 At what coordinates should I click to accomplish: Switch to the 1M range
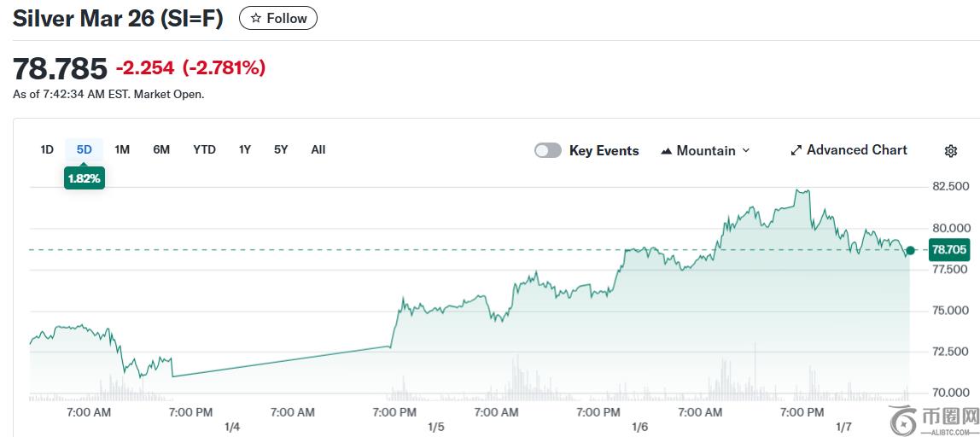pyautogui.click(x=122, y=150)
